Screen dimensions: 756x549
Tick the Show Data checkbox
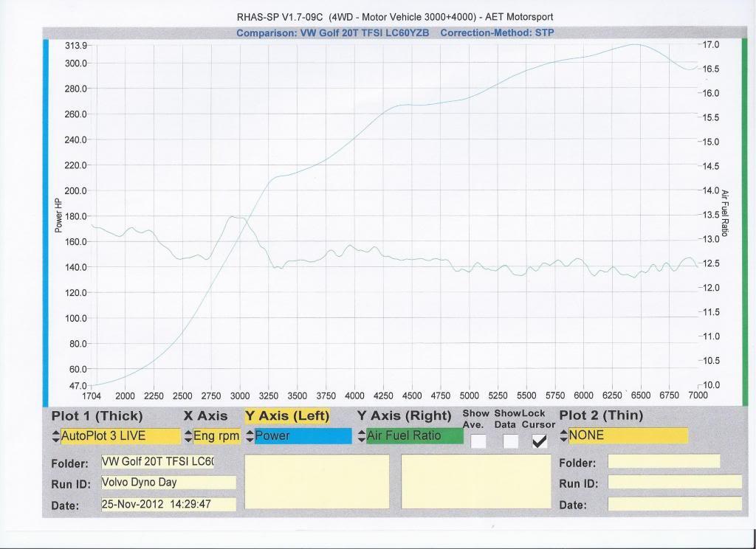pos(510,441)
